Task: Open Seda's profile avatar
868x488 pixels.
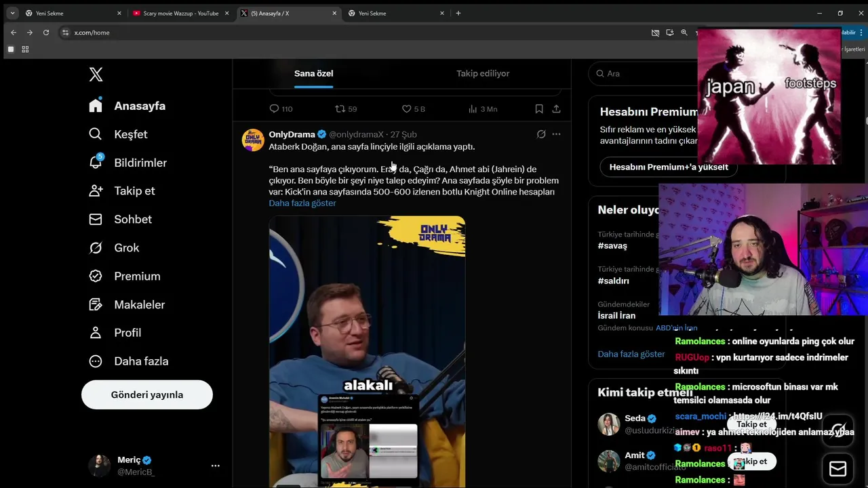Action: coord(609,424)
